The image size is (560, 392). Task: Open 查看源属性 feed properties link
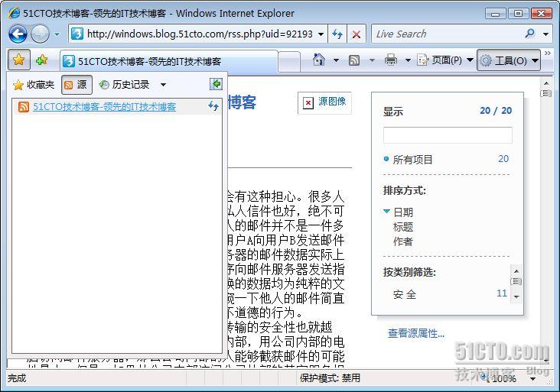point(416,333)
